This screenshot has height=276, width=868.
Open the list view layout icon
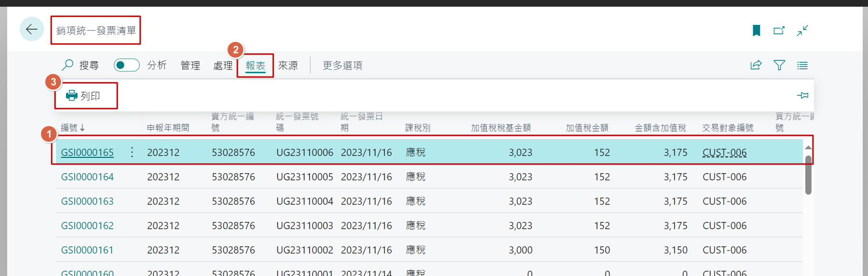point(802,65)
